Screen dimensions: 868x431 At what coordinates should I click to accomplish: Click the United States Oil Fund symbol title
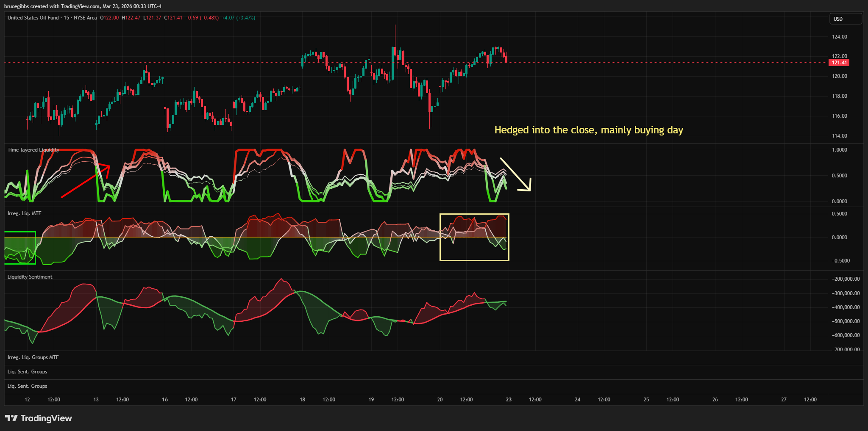coord(33,18)
